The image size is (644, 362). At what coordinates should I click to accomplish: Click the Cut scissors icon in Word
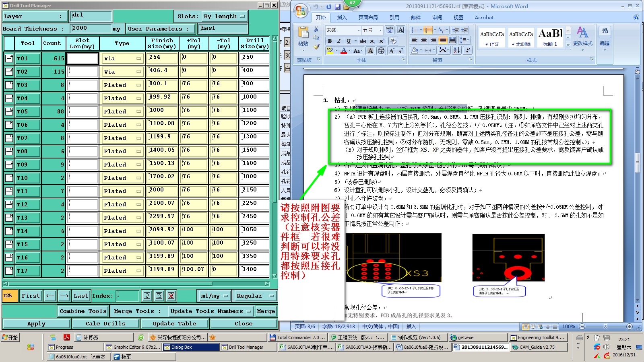pyautogui.click(x=316, y=29)
